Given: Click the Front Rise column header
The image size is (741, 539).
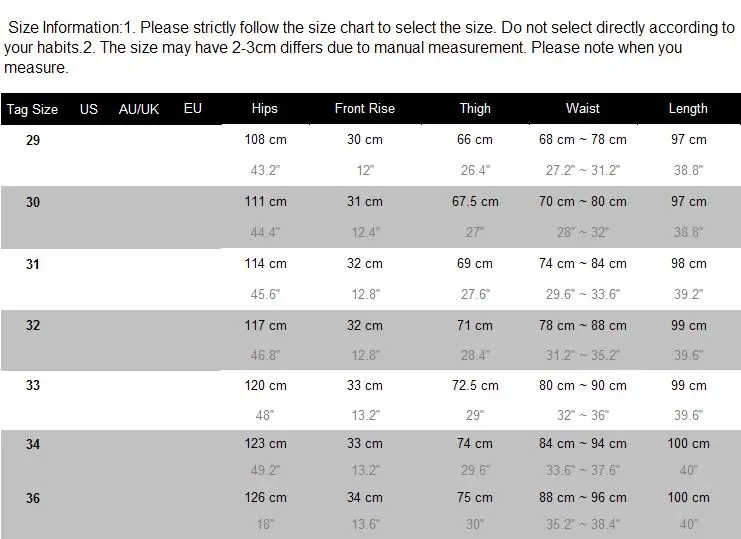Looking at the screenshot, I should pyautogui.click(x=364, y=109).
